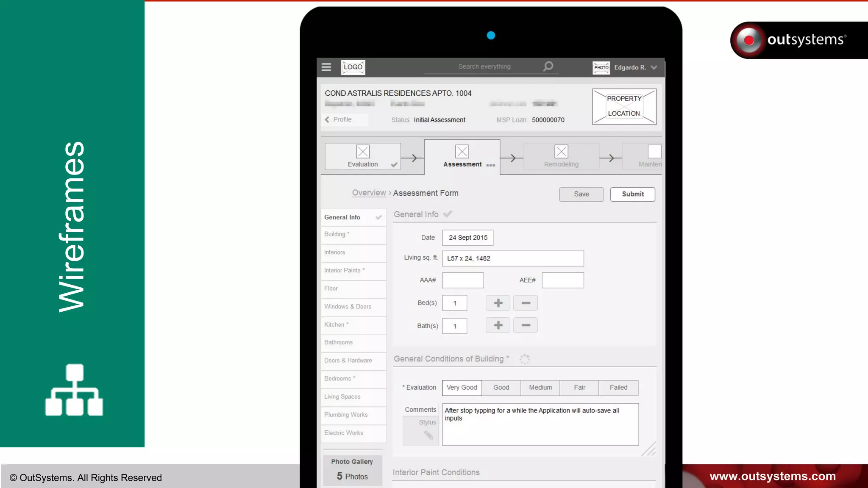The image size is (868, 488).
Task: Click the OutSystems logo
Action: click(799, 40)
